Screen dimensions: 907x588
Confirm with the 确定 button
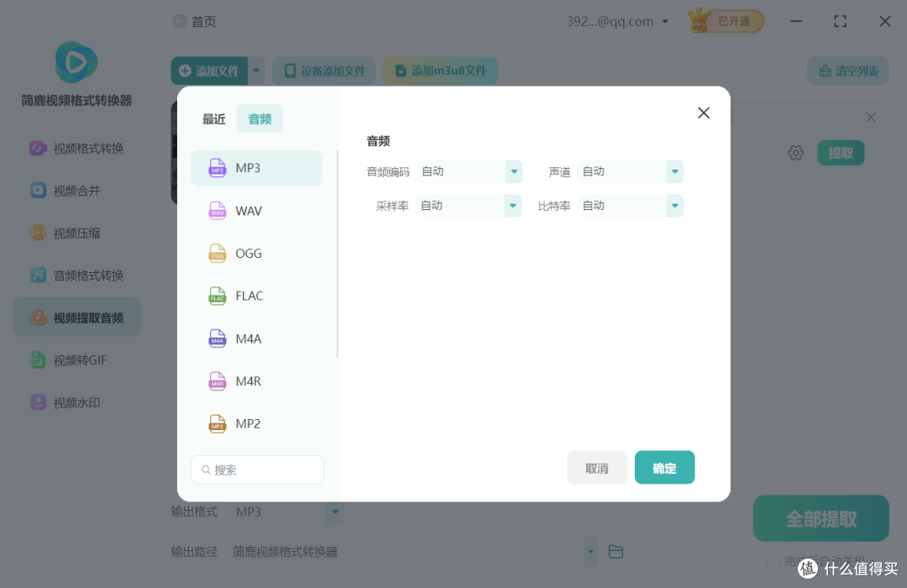tap(664, 468)
